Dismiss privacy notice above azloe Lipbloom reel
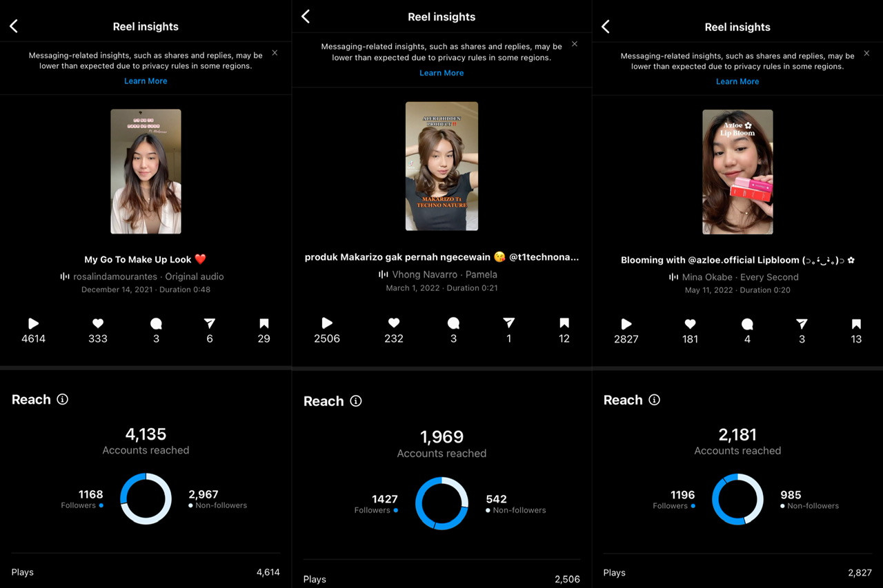The height and width of the screenshot is (588, 883). pos(866,53)
